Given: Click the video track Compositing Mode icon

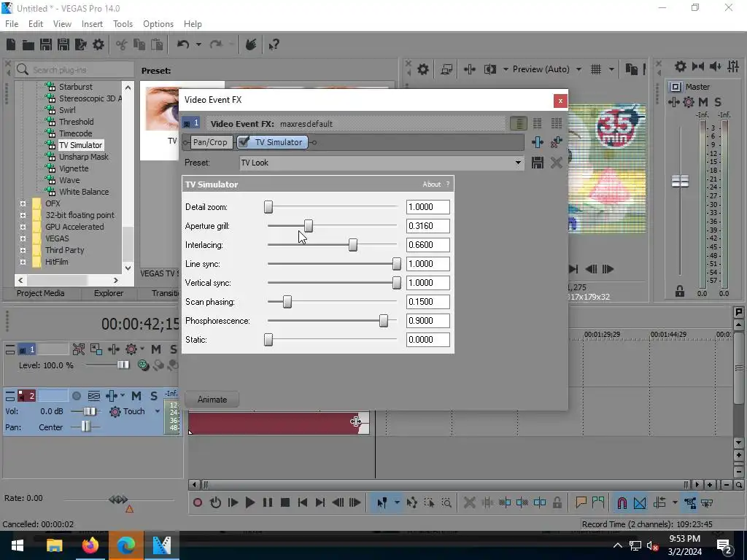Looking at the screenshot, I should pos(143,365).
